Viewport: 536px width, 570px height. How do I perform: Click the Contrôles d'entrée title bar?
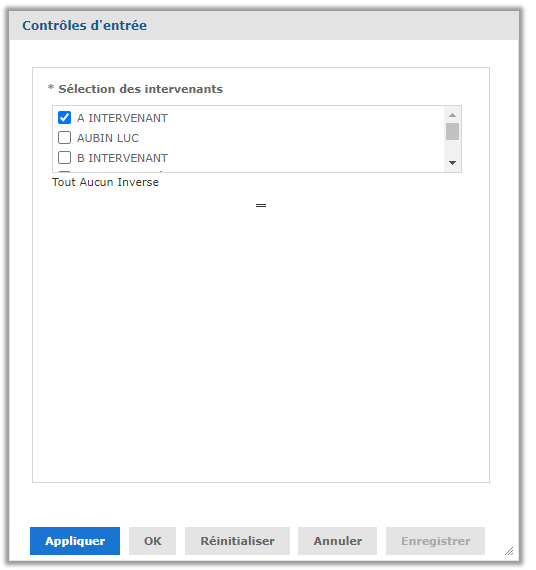click(x=264, y=25)
